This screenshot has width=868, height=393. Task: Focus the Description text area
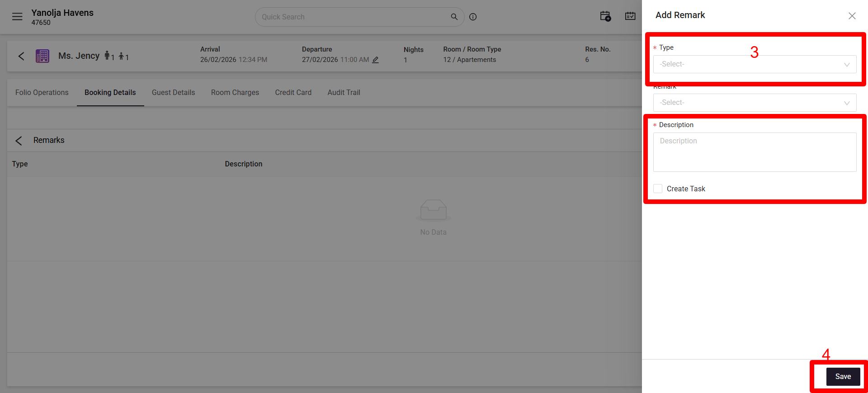pos(755,152)
